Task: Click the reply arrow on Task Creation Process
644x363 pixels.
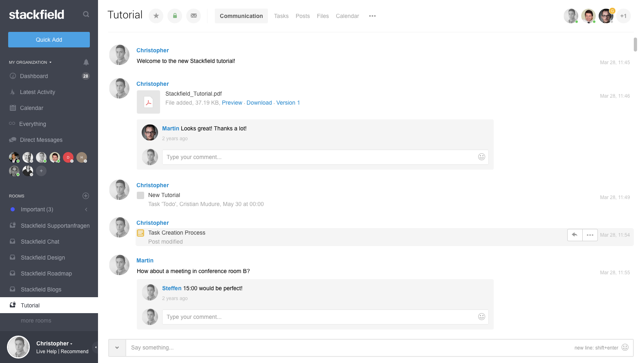Action: [x=575, y=235]
